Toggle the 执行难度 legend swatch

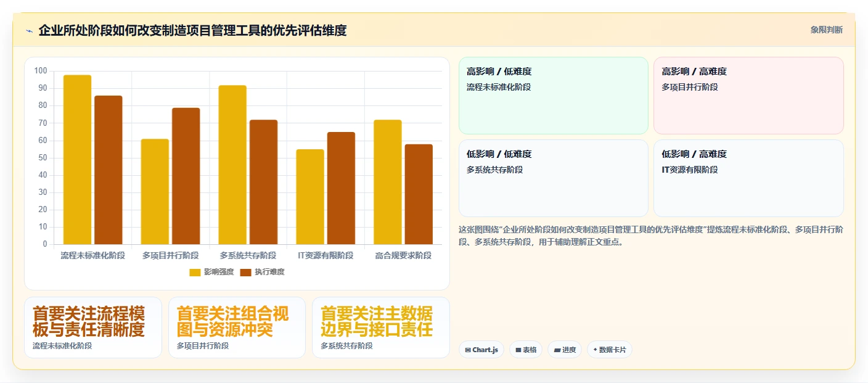pyautogui.click(x=245, y=272)
